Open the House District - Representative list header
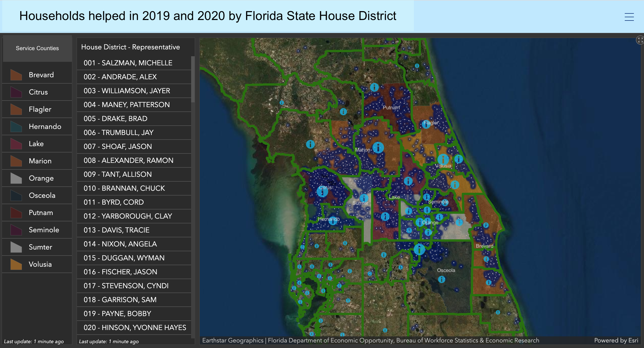The image size is (644, 348). click(x=130, y=47)
